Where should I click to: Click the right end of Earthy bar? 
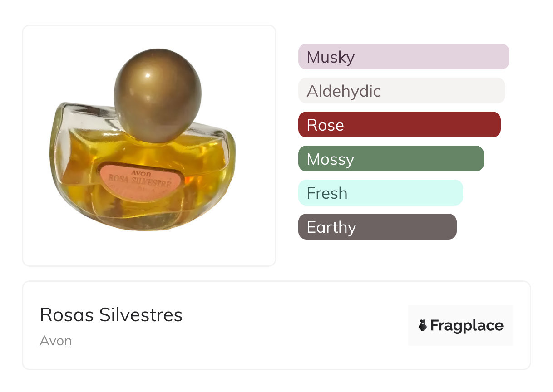tap(449, 227)
